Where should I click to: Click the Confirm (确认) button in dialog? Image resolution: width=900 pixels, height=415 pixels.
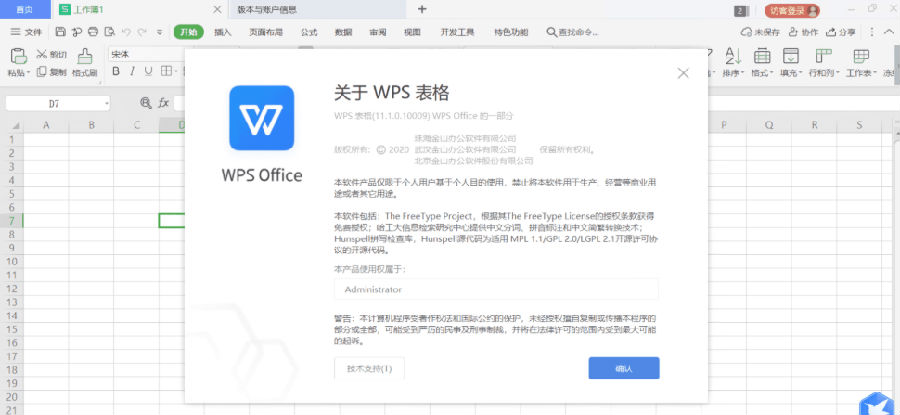(x=624, y=369)
